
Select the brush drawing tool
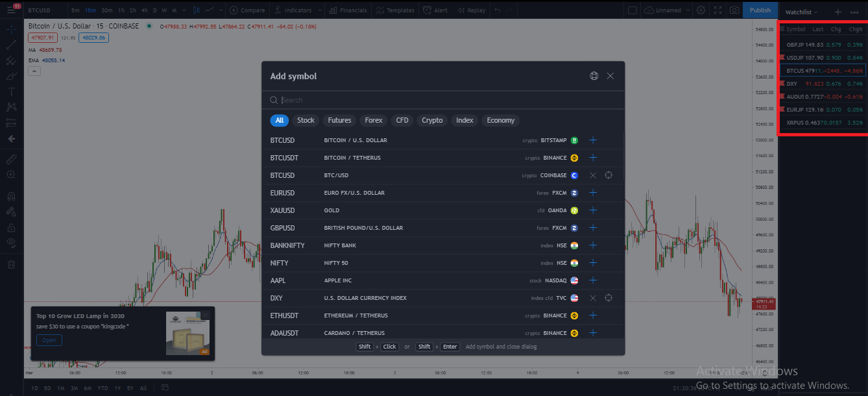(x=11, y=77)
